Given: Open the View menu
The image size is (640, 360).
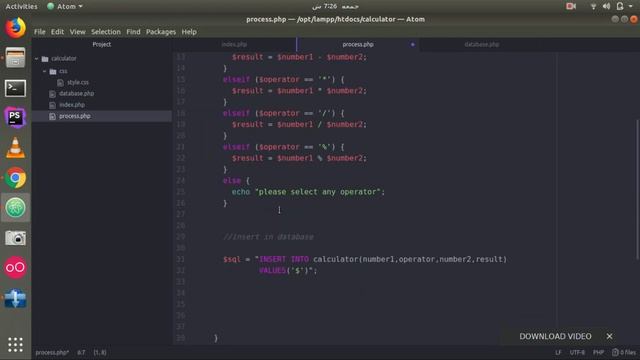Looking at the screenshot, I should (78, 31).
